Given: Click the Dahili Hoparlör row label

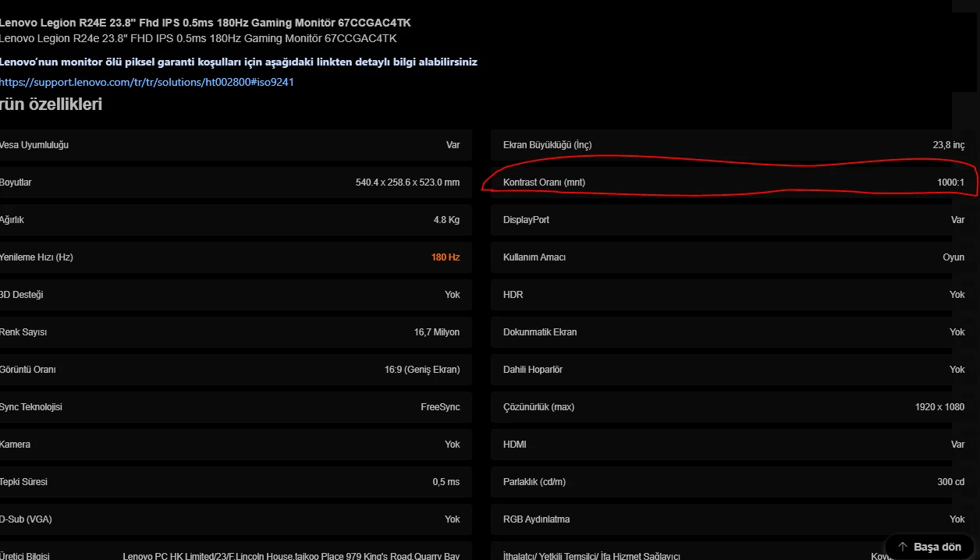Looking at the screenshot, I should 533,370.
